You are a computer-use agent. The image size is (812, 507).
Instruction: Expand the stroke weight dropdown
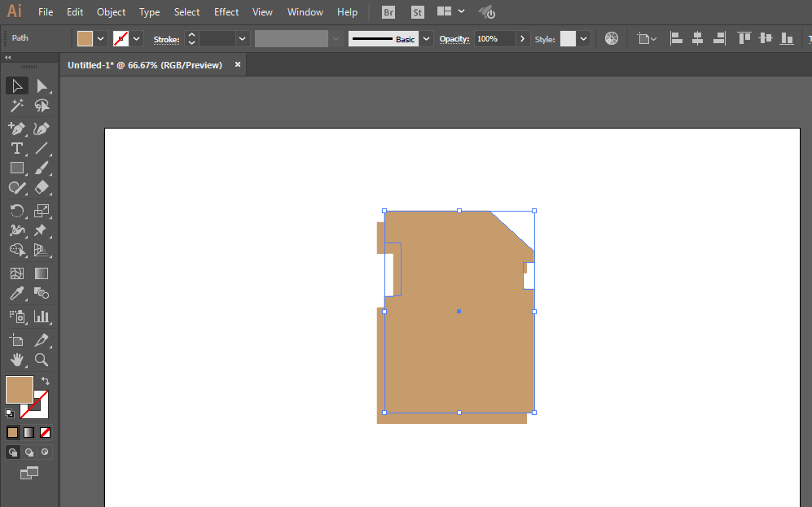point(242,39)
